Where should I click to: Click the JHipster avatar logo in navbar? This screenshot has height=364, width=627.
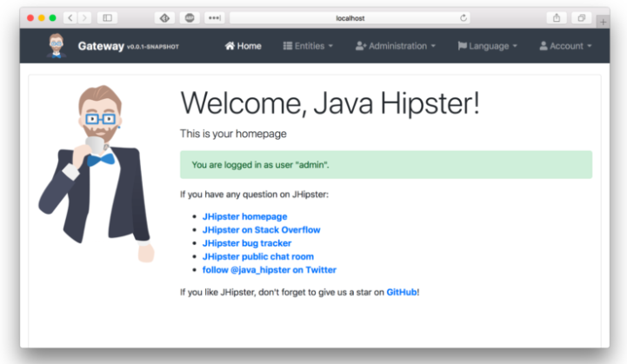pyautogui.click(x=57, y=45)
